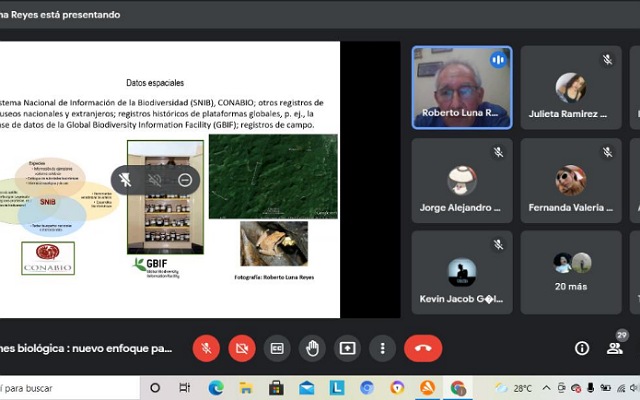
Task: Click the muted mic icon on Kevin Jacob's tile
Action: coord(498,244)
